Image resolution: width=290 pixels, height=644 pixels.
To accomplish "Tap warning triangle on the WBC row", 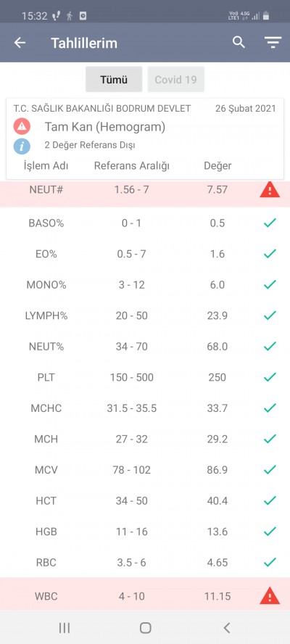I will tap(270, 596).
